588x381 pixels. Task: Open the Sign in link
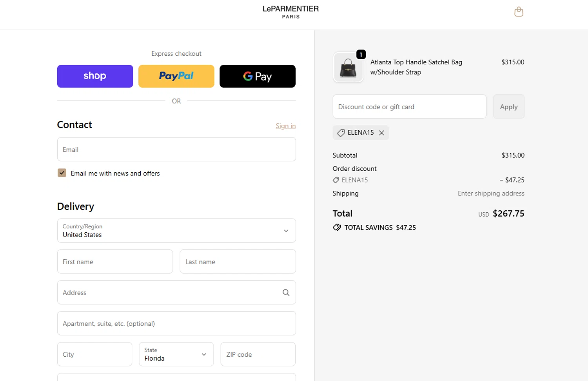[286, 126]
